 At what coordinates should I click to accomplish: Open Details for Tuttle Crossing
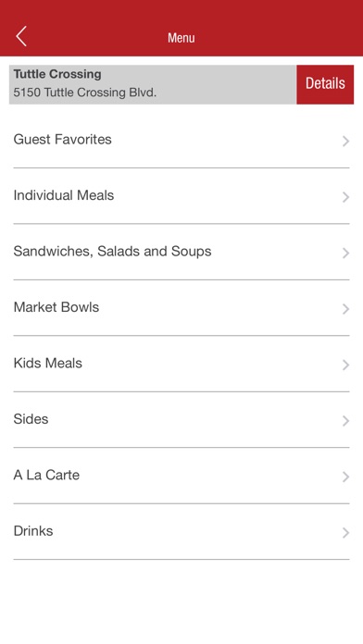point(325,84)
